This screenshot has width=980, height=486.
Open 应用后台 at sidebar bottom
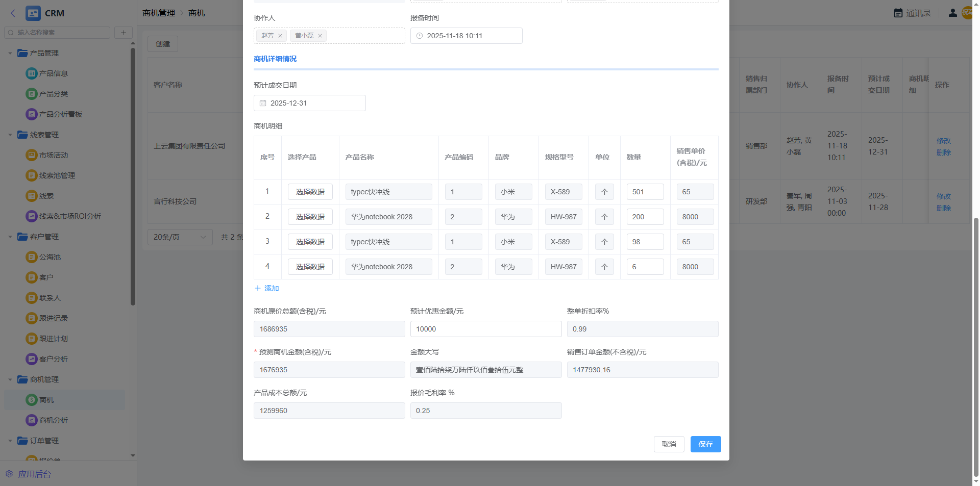coord(34,474)
